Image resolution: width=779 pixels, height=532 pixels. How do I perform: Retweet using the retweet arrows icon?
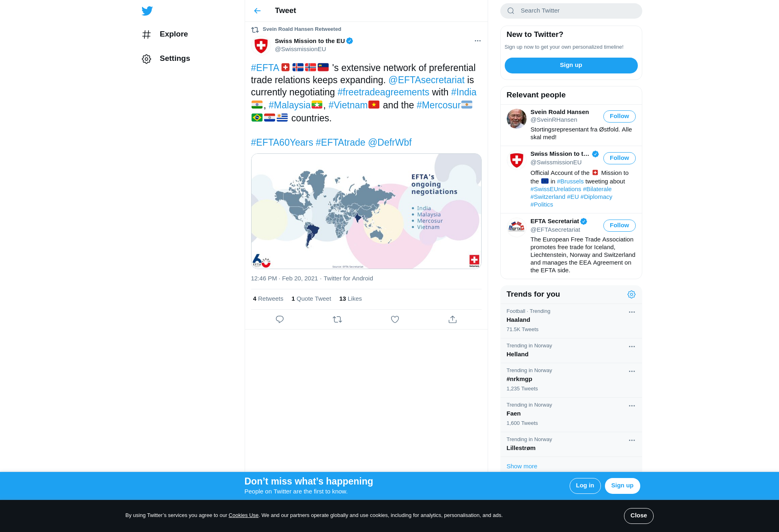(x=337, y=319)
